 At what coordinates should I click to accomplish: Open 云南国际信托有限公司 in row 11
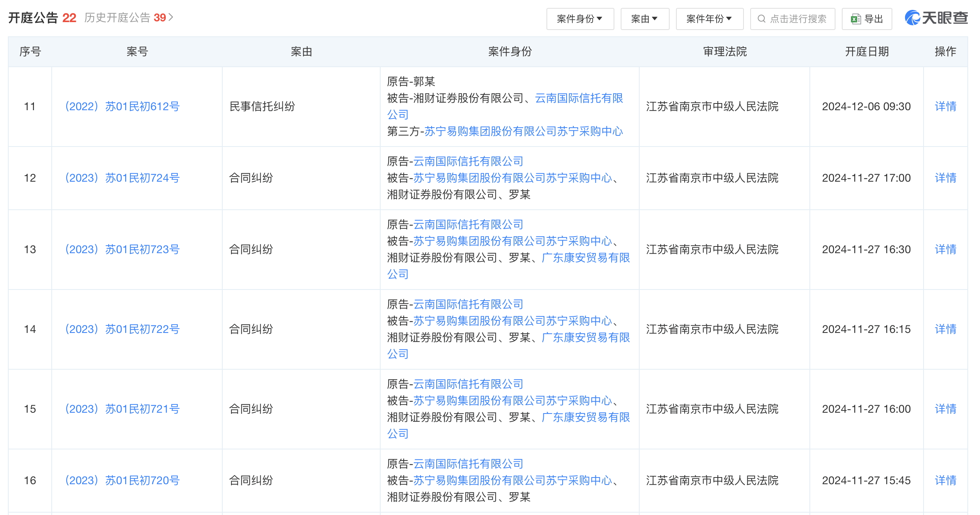[x=579, y=98]
